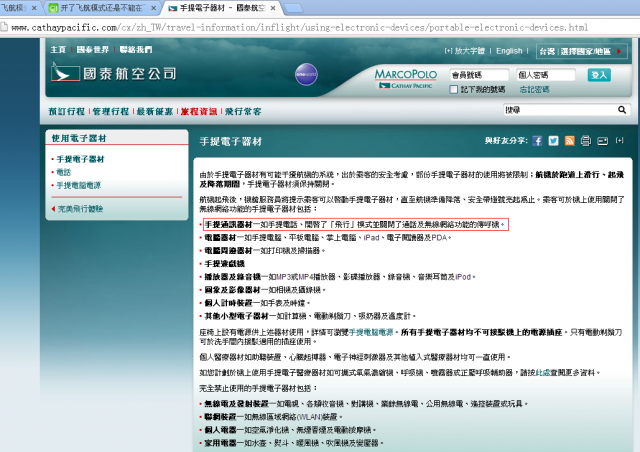Click the 個人密碼 input field

[x=546, y=75]
